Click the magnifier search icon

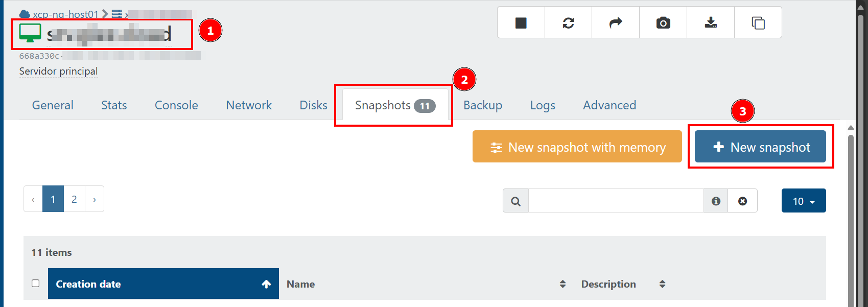pyautogui.click(x=516, y=201)
